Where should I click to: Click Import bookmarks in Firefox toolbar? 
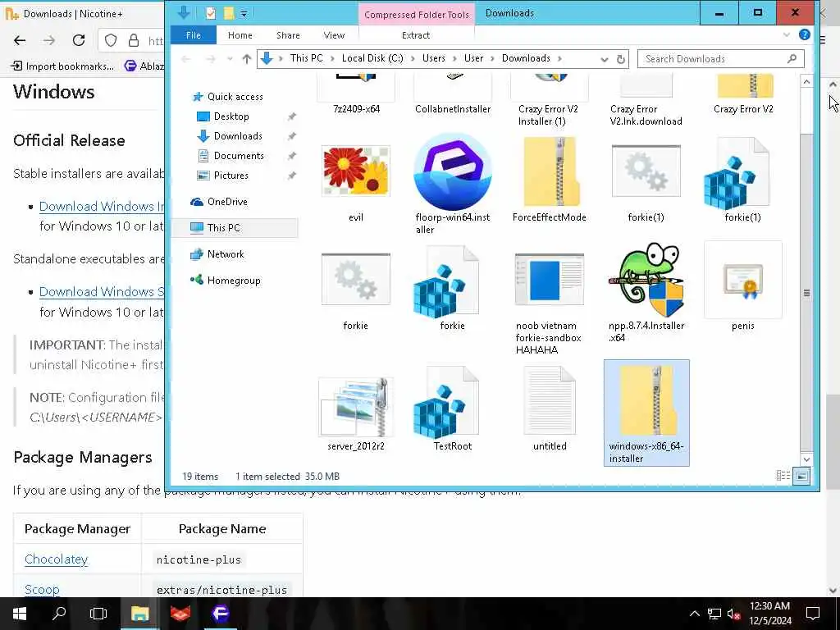coord(62,66)
